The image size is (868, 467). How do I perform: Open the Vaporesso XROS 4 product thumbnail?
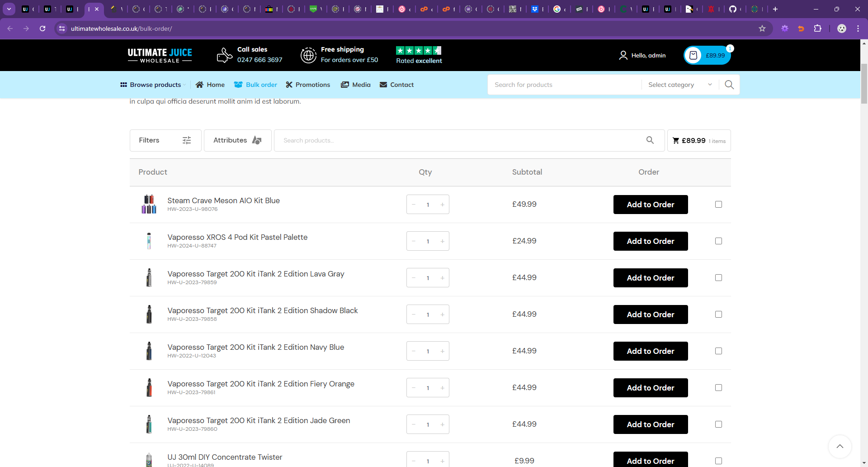pyautogui.click(x=149, y=241)
